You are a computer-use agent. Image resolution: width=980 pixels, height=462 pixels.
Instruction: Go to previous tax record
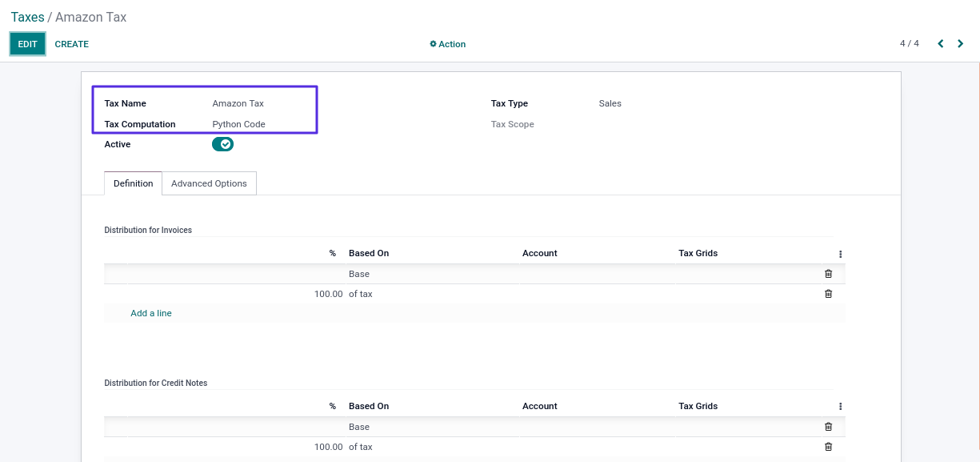[941, 44]
